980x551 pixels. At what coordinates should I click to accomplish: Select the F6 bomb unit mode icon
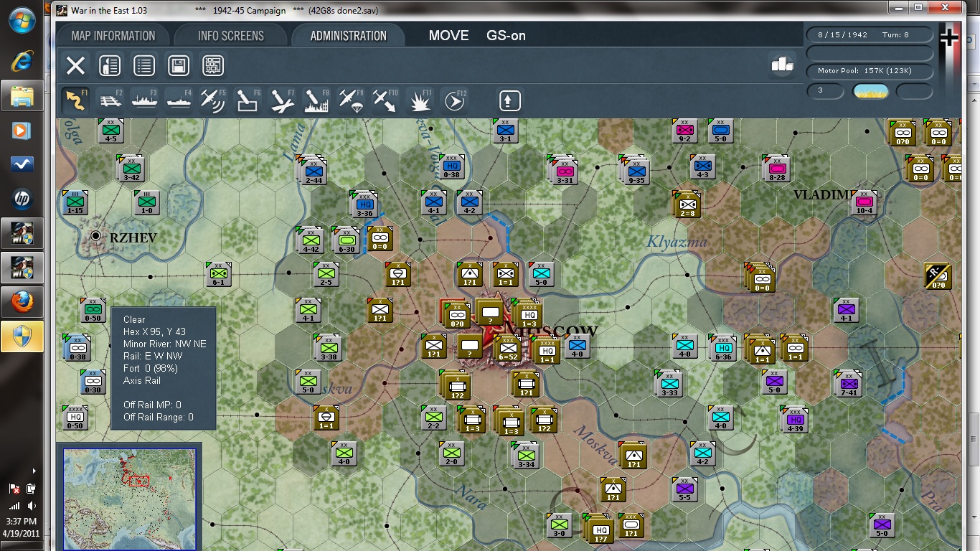248,100
